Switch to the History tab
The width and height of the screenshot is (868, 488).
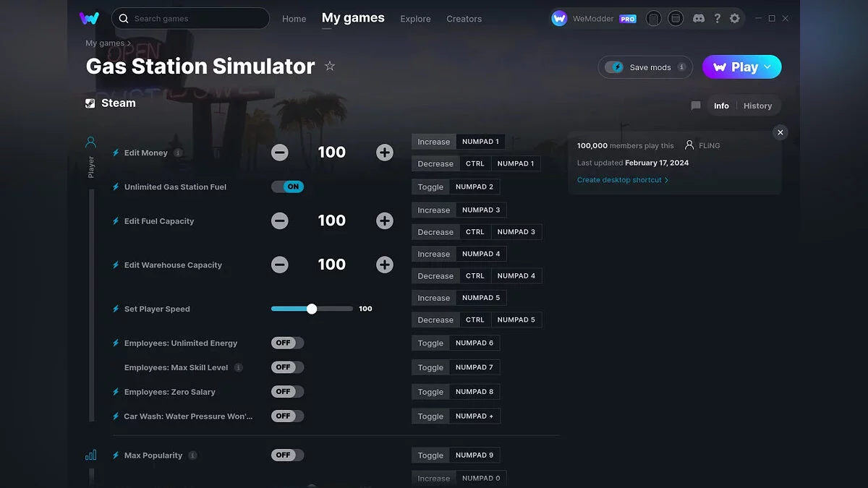[x=758, y=106]
